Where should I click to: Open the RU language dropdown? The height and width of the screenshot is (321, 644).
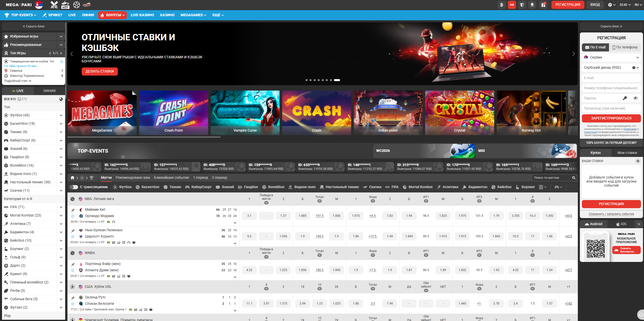638,5
